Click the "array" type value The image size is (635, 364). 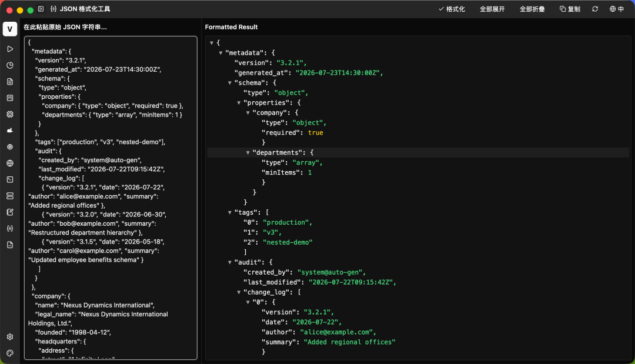(305, 162)
